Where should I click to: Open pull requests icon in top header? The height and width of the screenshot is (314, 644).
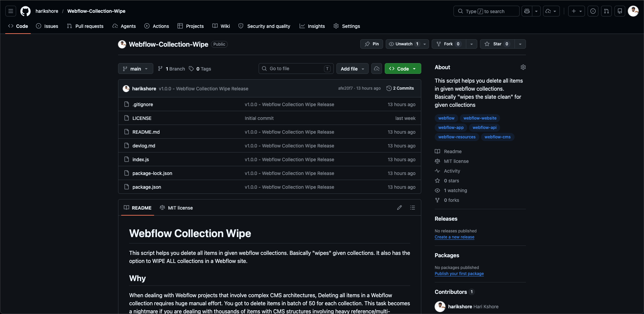coord(606,11)
